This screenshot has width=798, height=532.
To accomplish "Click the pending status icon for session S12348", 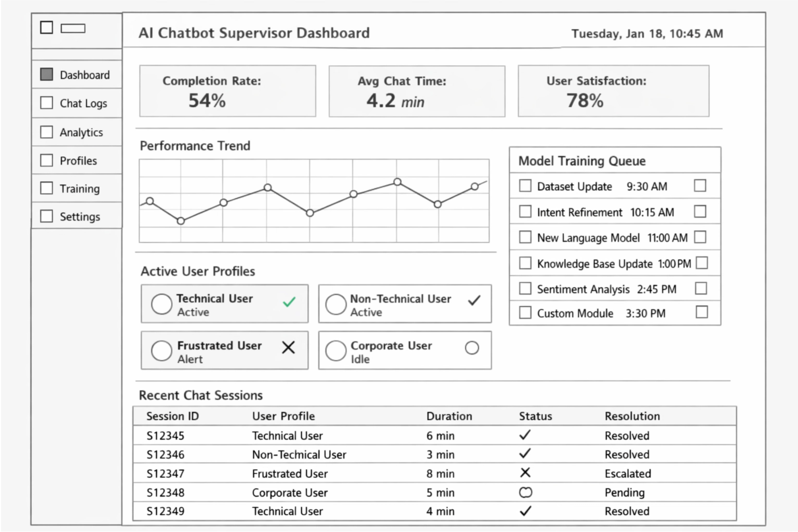I will (525, 492).
